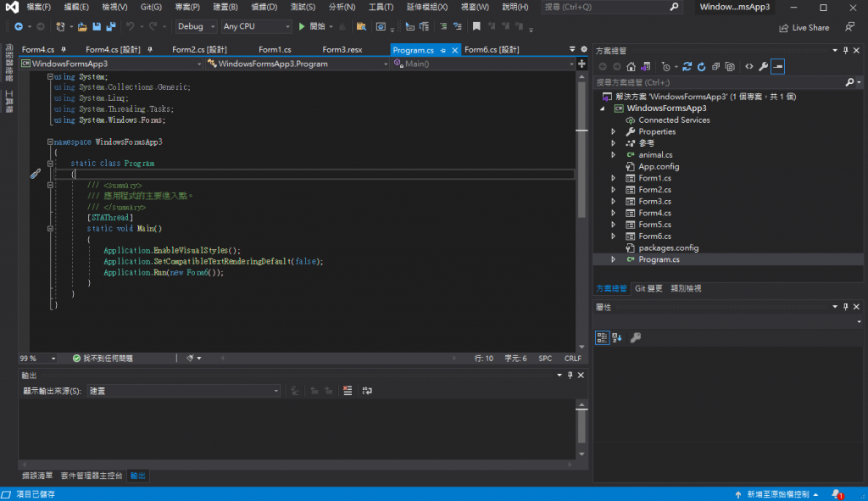Open the Any CPU platform dropdown
Image resolution: width=868 pixels, height=501 pixels.
254,26
